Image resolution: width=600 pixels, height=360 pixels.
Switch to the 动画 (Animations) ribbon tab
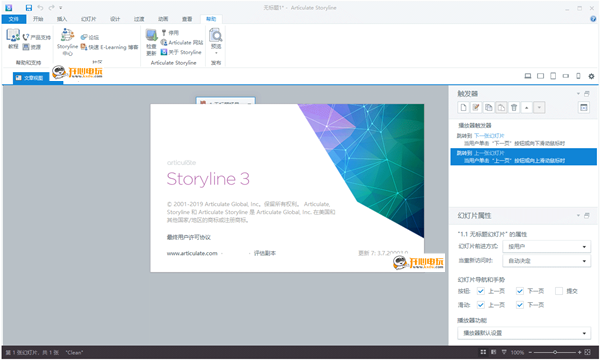163,19
